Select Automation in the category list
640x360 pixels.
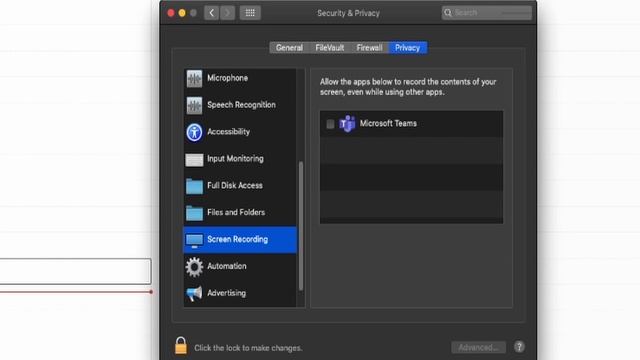[x=240, y=267]
